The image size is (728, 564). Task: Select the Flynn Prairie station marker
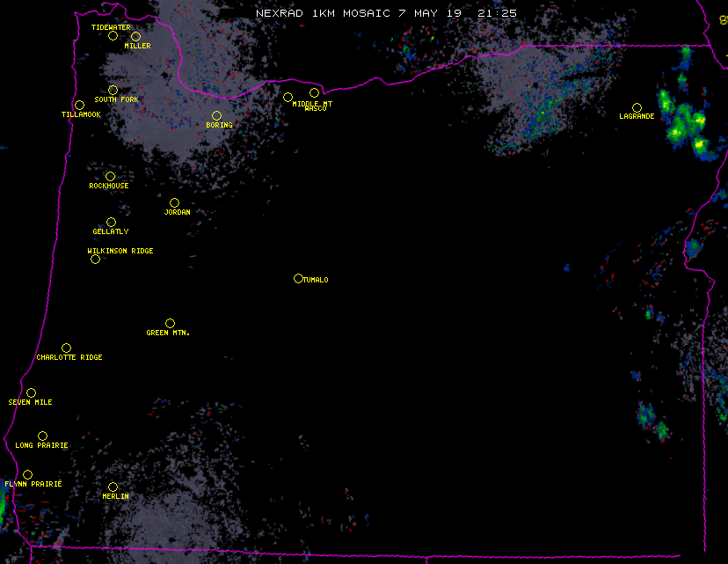(27, 474)
